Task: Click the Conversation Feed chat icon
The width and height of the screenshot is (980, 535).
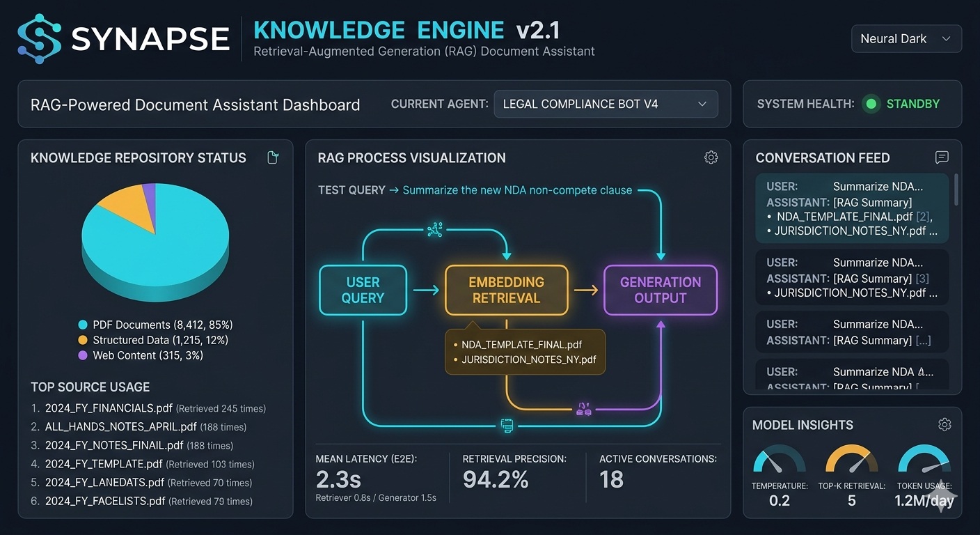Action: click(942, 157)
